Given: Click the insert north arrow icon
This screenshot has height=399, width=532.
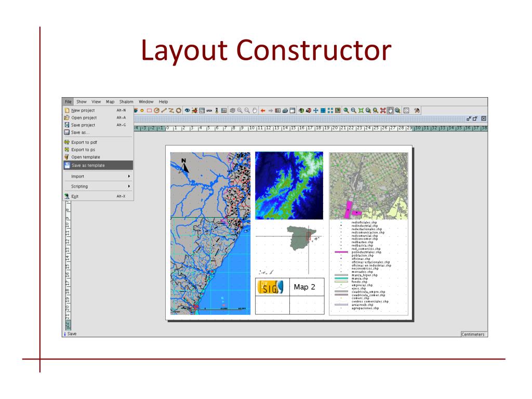Looking at the screenshot, I should click(217, 111).
